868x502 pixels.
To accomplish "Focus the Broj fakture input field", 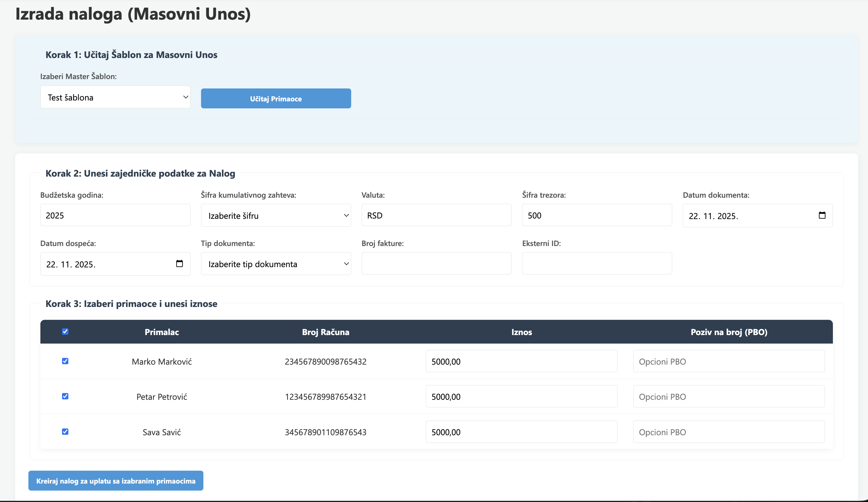I will (436, 263).
